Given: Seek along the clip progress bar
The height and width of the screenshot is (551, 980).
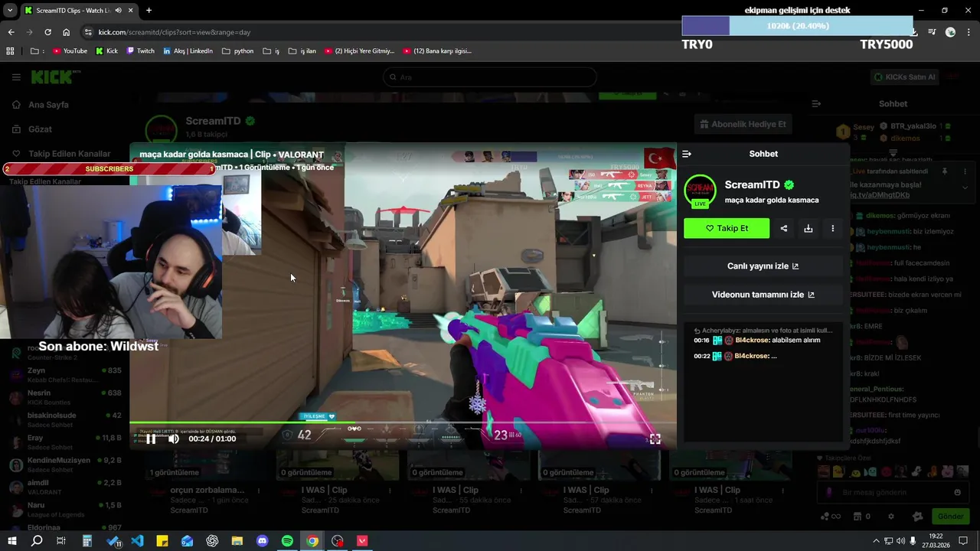Looking at the screenshot, I should 403,422.
